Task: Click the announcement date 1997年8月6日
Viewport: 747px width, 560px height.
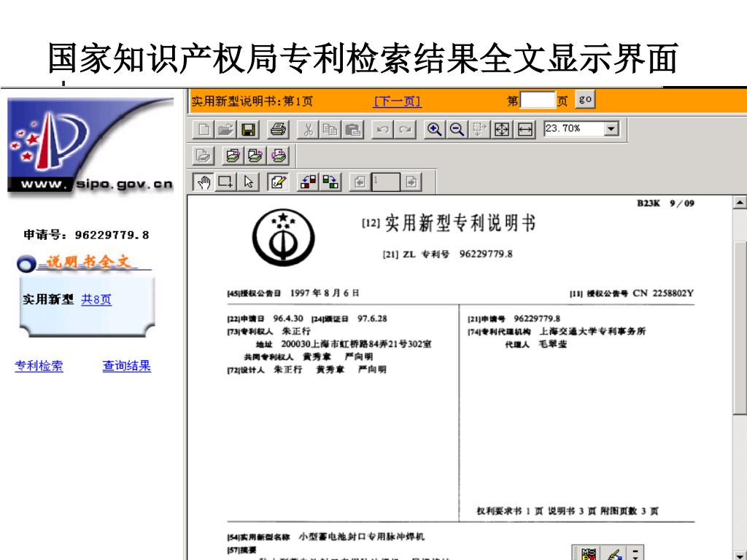Action: coord(325,293)
